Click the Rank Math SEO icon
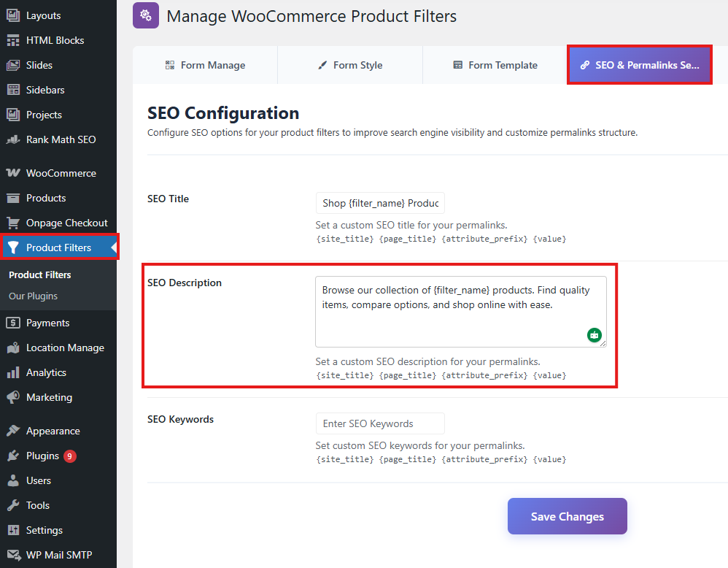 [13, 139]
